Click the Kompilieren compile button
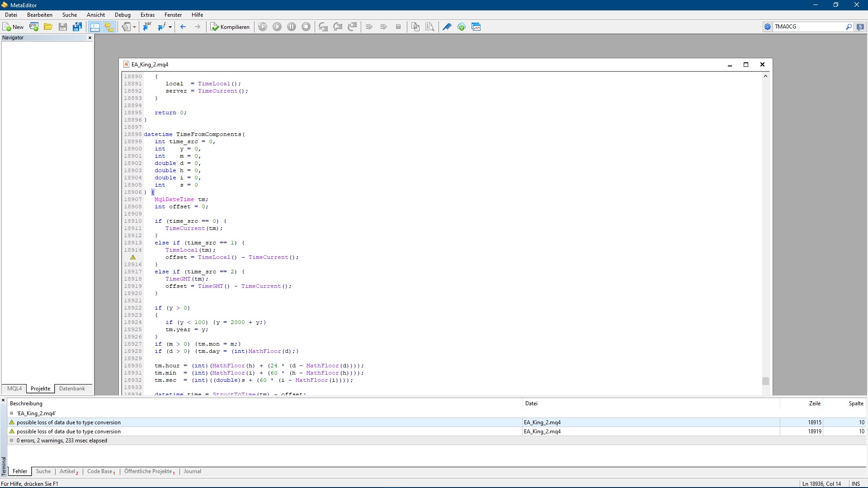 click(x=230, y=27)
